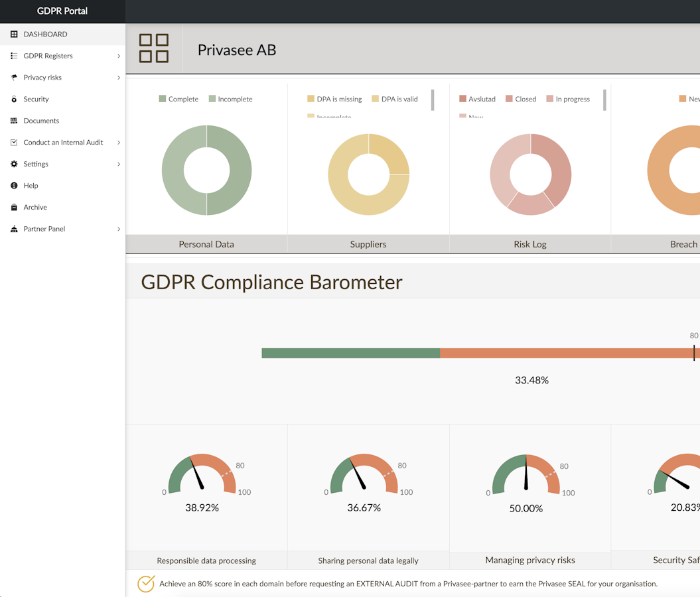Screen dimensions: 700x597
Task: Click the Privacy risks flag icon
Action: click(14, 78)
